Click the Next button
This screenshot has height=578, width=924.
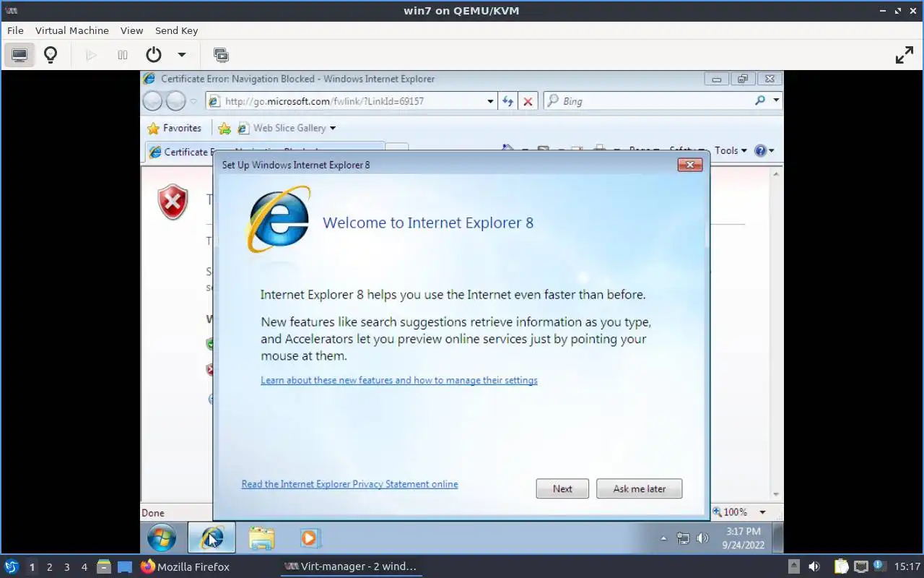coord(562,488)
